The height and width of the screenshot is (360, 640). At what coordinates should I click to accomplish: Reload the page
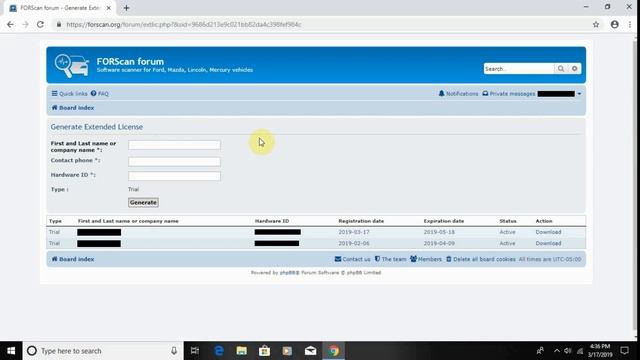[40, 24]
